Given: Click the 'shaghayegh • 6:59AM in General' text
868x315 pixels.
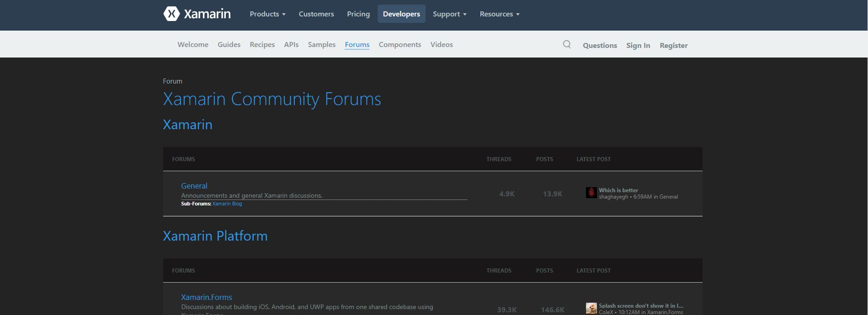Looking at the screenshot, I should (639, 197).
